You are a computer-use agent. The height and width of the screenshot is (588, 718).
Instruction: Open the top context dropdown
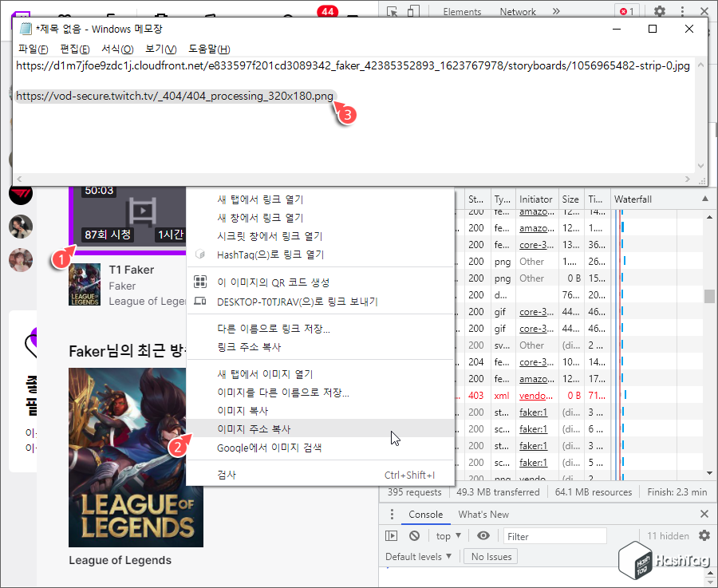tap(448, 536)
